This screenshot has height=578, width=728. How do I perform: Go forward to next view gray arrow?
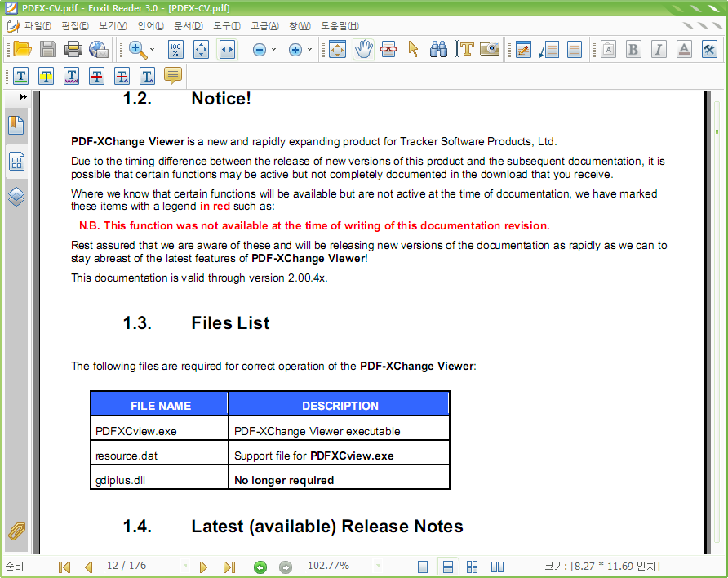coord(286,567)
